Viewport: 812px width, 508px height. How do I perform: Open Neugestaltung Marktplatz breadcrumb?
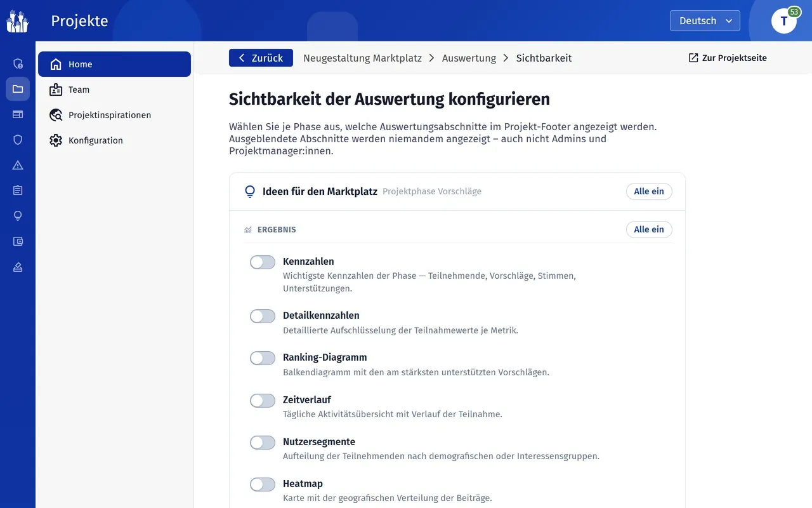point(362,58)
